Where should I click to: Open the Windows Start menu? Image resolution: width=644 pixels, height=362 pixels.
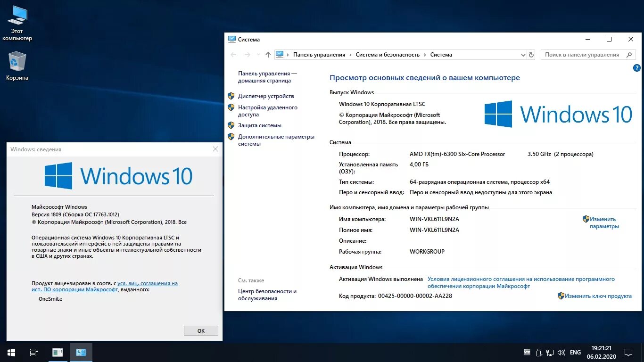click(x=11, y=352)
